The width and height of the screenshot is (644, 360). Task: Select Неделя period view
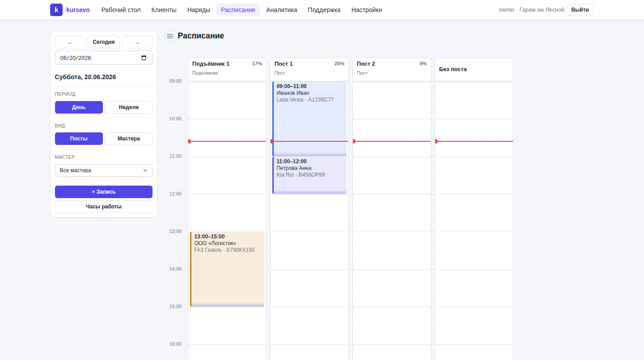pos(128,107)
